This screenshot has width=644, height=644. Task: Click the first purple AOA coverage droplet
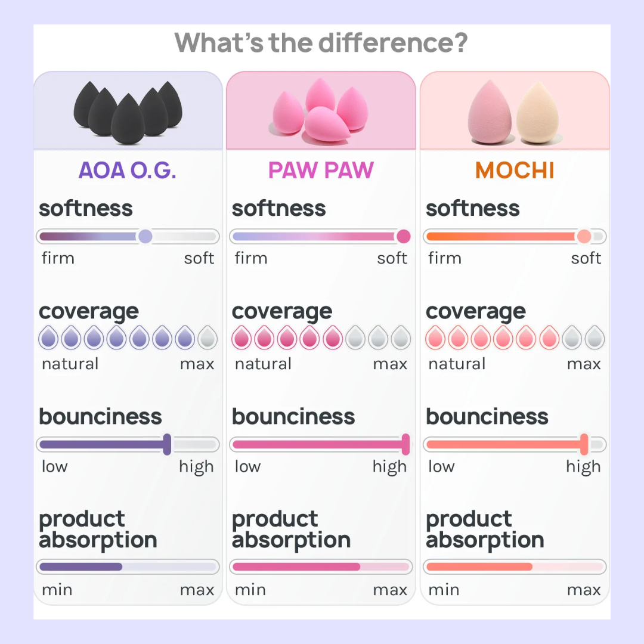[x=48, y=338]
